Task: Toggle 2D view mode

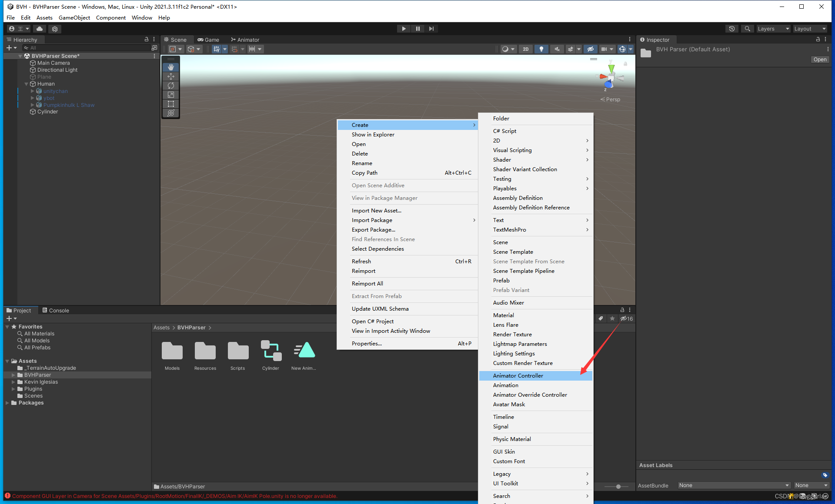Action: (x=526, y=49)
